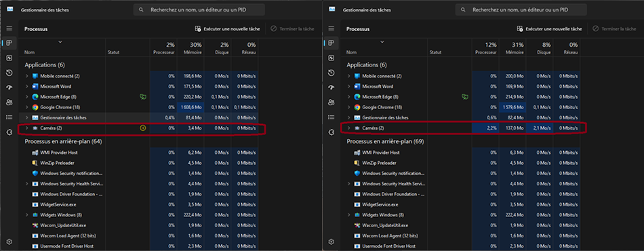
Task: Expand Microsoft Edge (8) row showing 214,9 Mo
Action: pos(348,97)
